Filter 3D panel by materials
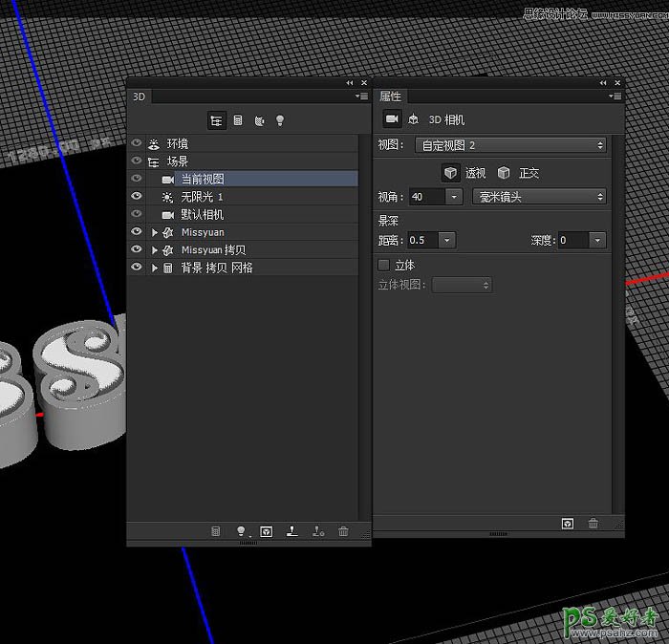Image resolution: width=669 pixels, height=644 pixels. pyautogui.click(x=259, y=120)
